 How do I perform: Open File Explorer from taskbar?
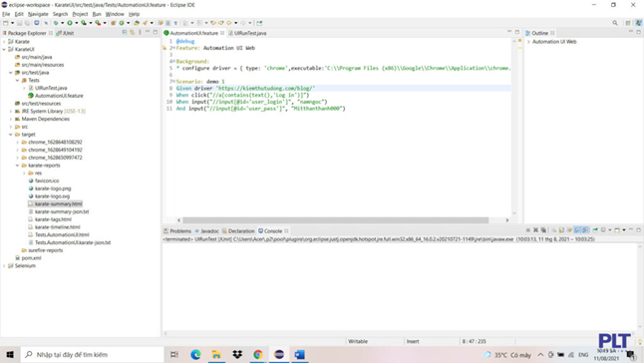click(x=216, y=354)
